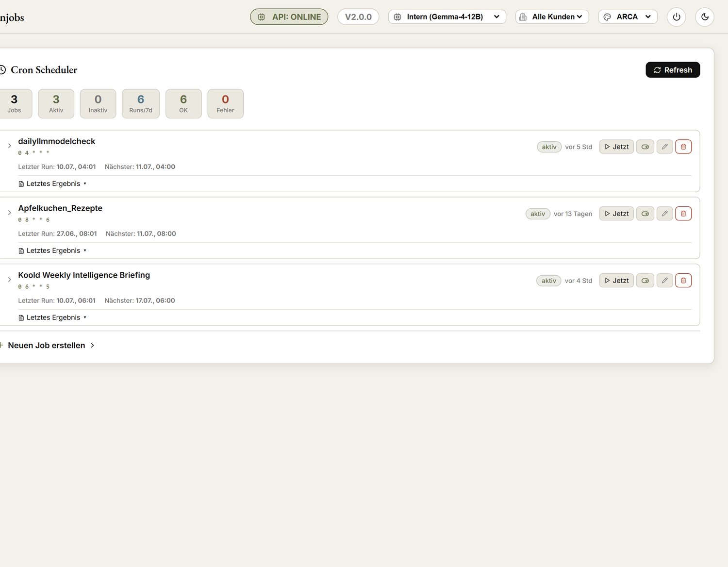The width and height of the screenshot is (728, 567).
Task: Click cron expression '0 6 * * 5'
Action: tap(34, 287)
